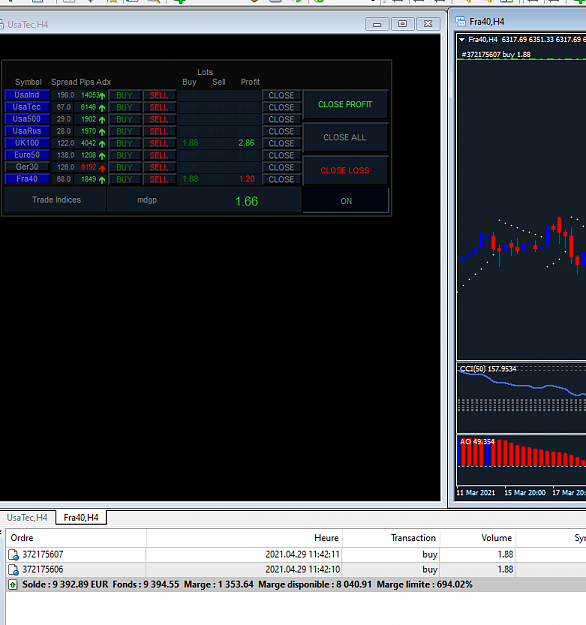586x625 pixels.
Task: Toggle the Usa500 symbol button
Action: pyautogui.click(x=27, y=119)
